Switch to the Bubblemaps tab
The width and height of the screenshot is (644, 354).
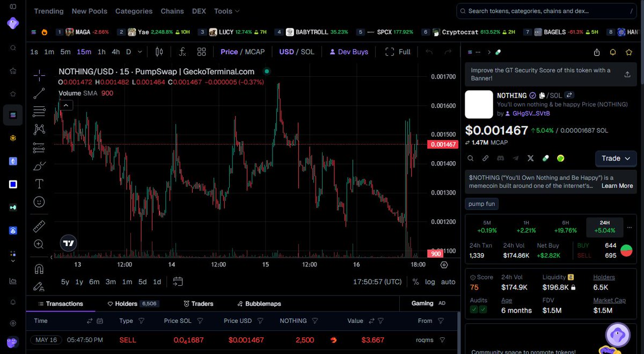tap(259, 304)
